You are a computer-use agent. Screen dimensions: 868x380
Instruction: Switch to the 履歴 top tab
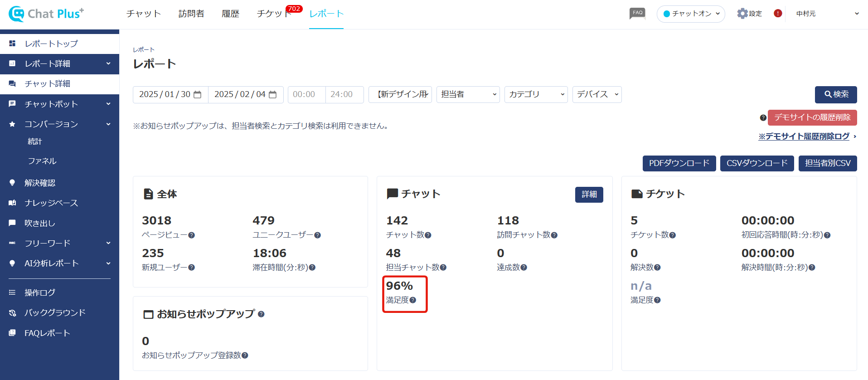(230, 14)
